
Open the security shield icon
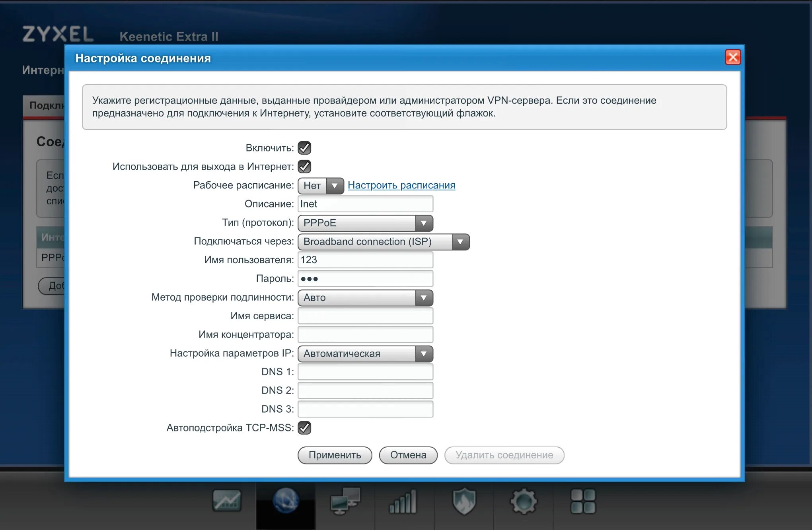464,501
